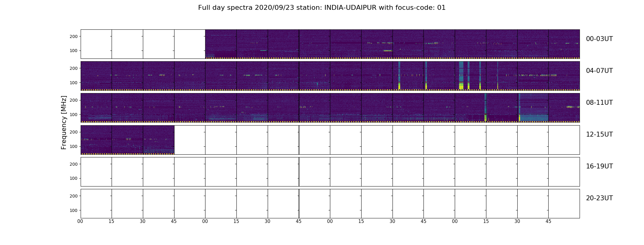Viewport: 644px width, 245px height.
Task: Click the 200 tick label of 16-19UT row
Action: pyautogui.click(x=74, y=164)
